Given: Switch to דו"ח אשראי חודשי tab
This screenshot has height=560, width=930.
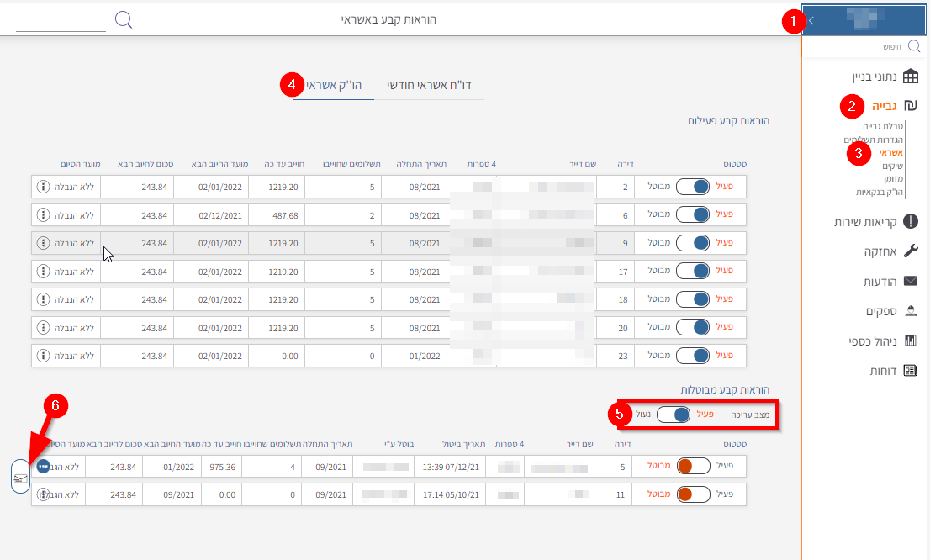Looking at the screenshot, I should click(x=429, y=85).
